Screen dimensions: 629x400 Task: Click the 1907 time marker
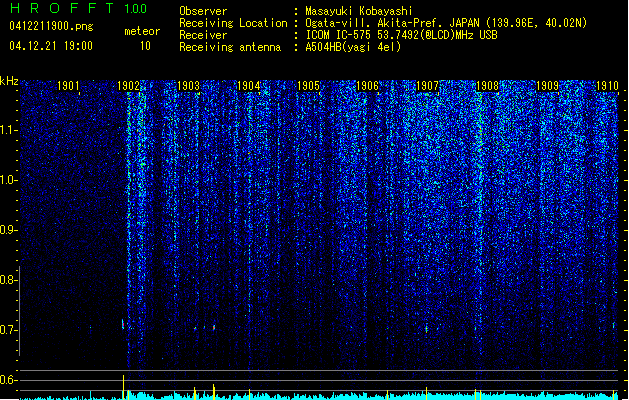pyautogui.click(x=428, y=85)
